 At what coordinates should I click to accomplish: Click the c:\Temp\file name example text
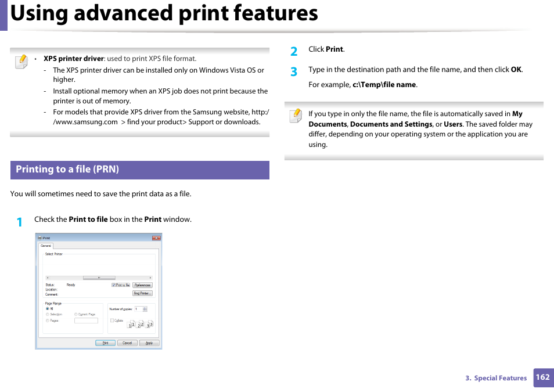point(384,85)
